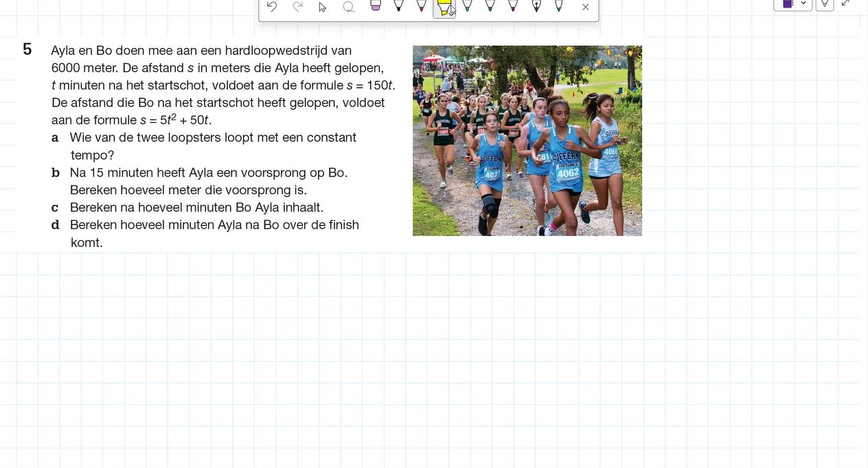Viewport: 868px width, 468px height.
Task: Click the formula 's = 5t² + 50t'
Action: click(175, 119)
